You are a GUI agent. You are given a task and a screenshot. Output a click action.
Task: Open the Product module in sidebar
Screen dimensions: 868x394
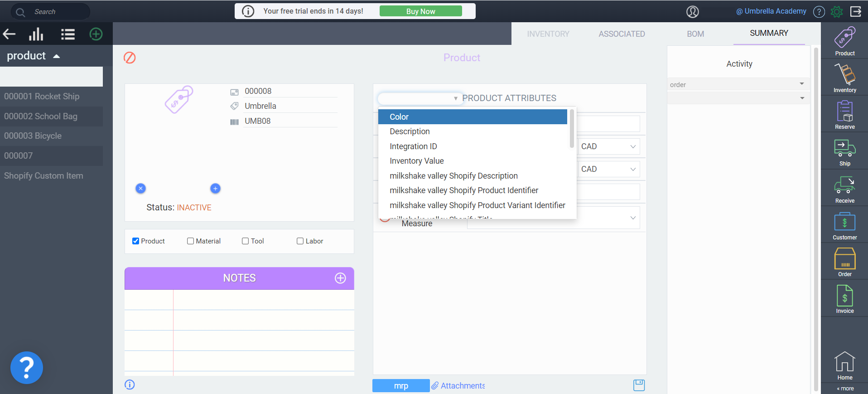click(845, 41)
